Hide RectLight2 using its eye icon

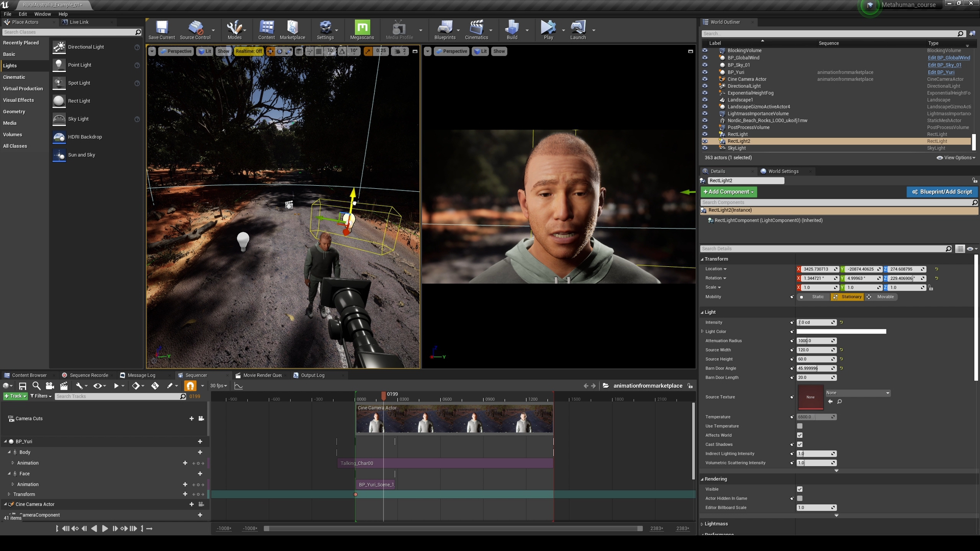[705, 141]
